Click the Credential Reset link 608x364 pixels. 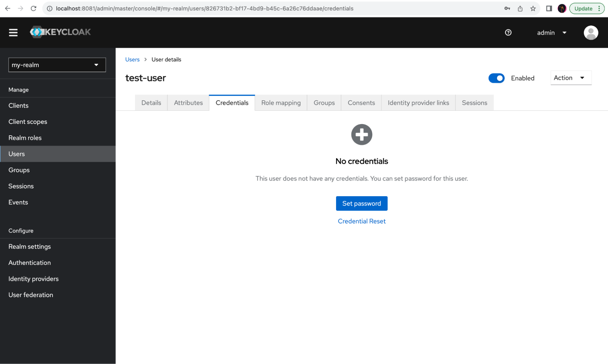pos(361,221)
